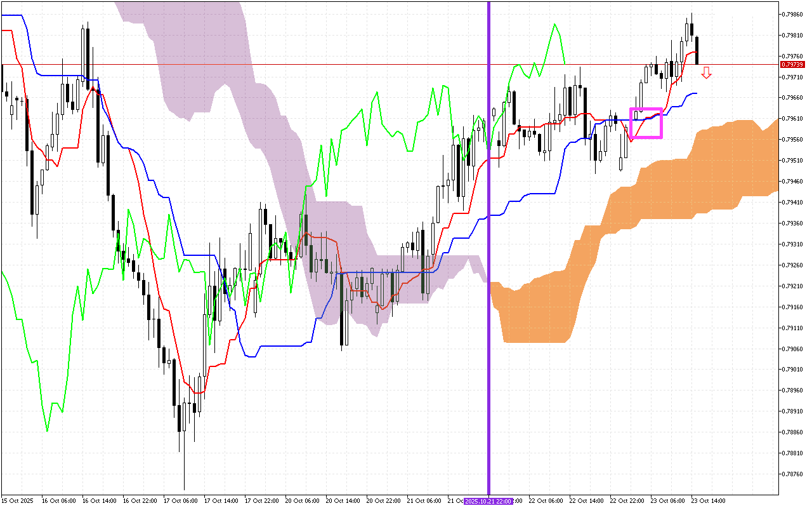Screen dimensions: 812x508
Task: Click the 15 Oct 2025 time axis label
Action: [16, 501]
